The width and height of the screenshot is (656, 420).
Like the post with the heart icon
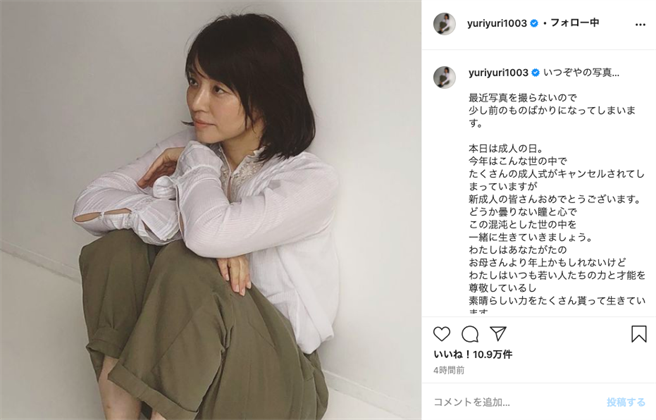click(442, 334)
